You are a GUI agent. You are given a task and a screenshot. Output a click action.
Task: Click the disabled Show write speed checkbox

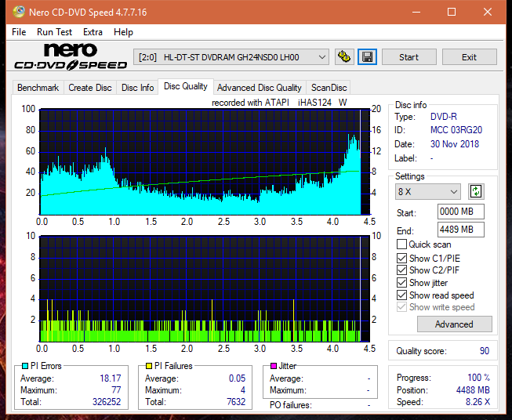401,307
